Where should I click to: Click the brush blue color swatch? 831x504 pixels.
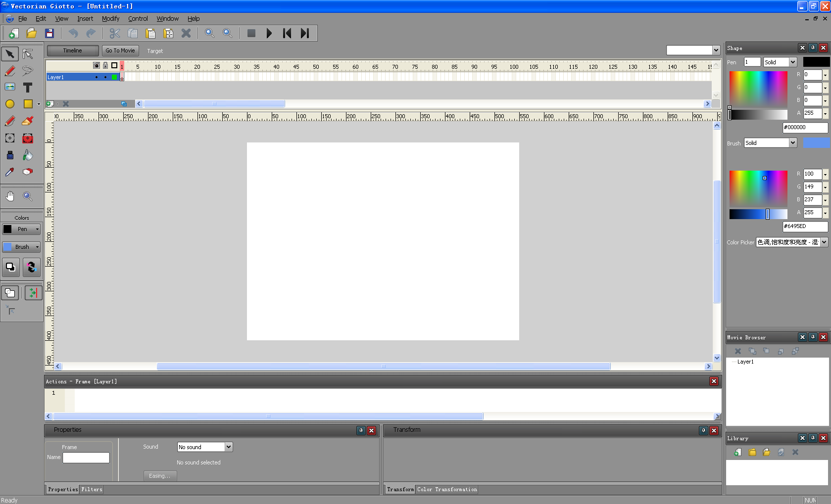click(x=817, y=143)
